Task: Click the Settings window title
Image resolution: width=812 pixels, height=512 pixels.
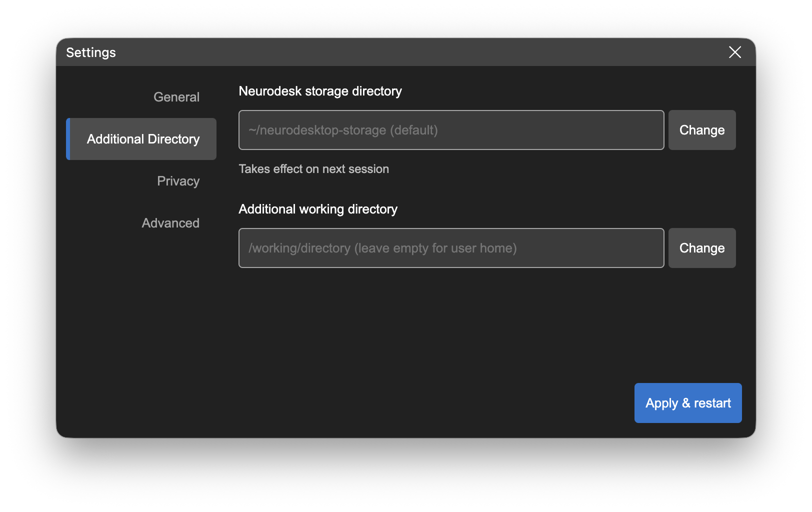Action: (91, 52)
